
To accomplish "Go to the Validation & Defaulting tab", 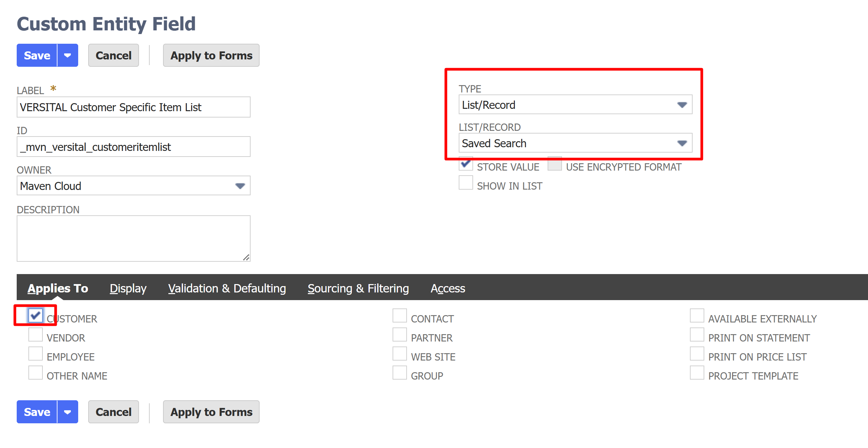I will click(x=227, y=288).
